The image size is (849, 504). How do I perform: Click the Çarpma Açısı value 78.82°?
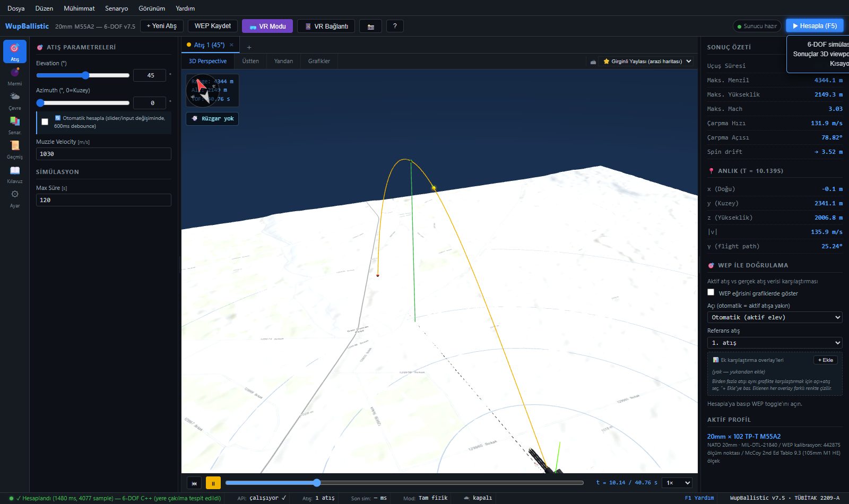(832, 137)
